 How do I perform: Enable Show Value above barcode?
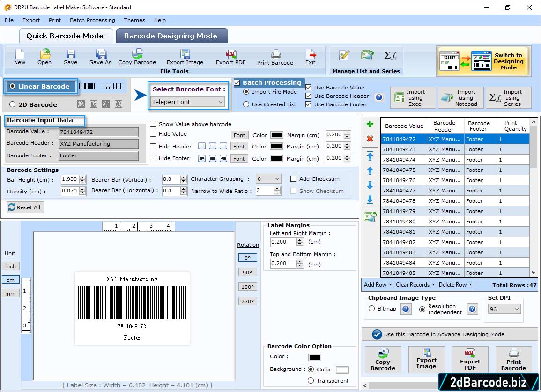coord(153,124)
